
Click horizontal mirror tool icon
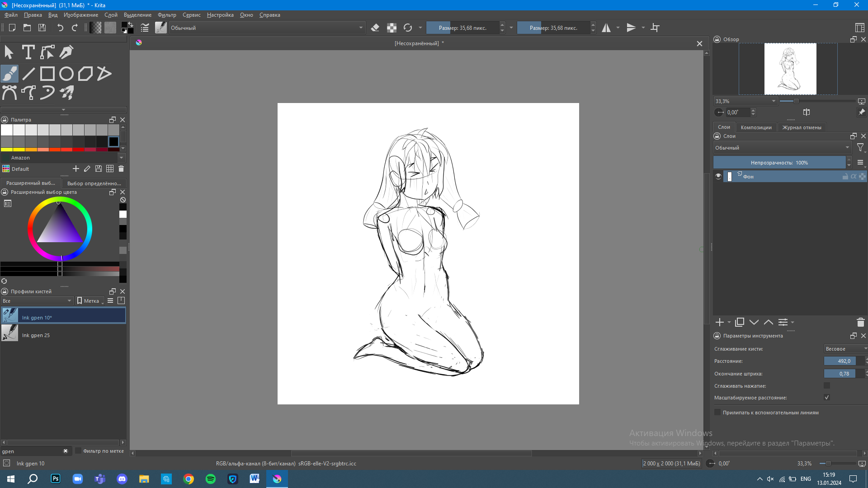point(606,28)
